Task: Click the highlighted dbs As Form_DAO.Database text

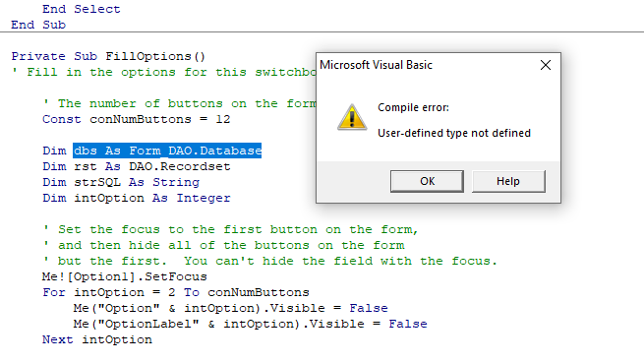Action: click(167, 151)
